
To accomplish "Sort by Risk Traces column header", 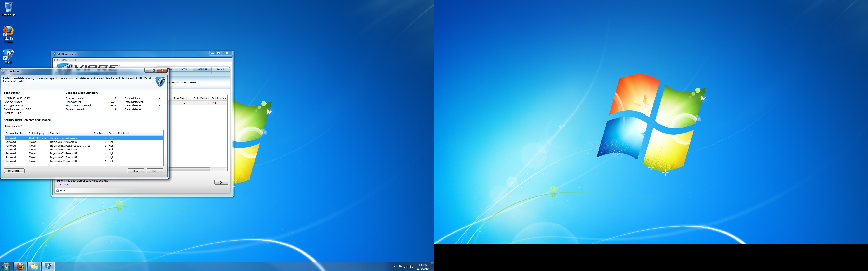I will [100, 133].
